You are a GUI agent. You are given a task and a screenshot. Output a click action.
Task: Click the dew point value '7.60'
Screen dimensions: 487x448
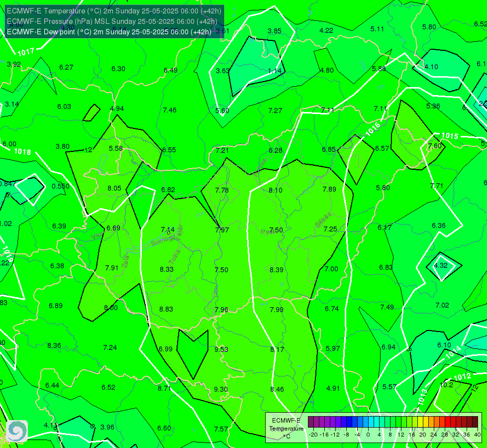[434, 146]
